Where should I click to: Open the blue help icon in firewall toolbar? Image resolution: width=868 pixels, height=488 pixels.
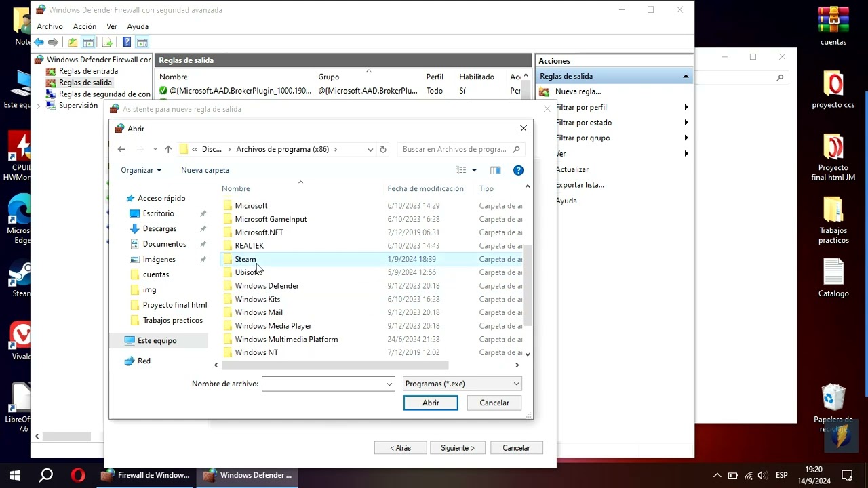pyautogui.click(x=126, y=43)
